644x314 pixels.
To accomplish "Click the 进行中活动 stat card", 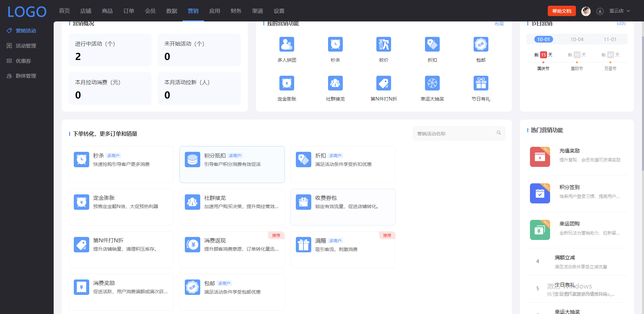I will [110, 50].
